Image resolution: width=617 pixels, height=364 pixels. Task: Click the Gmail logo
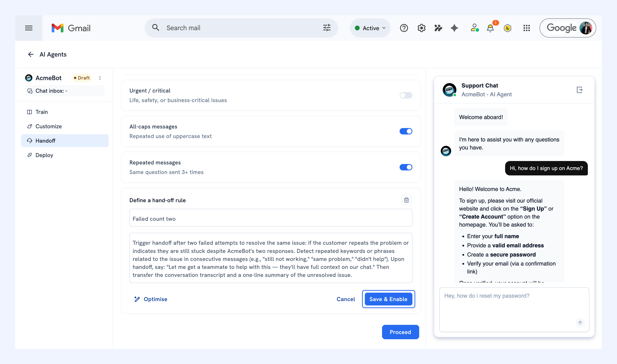coord(71,28)
